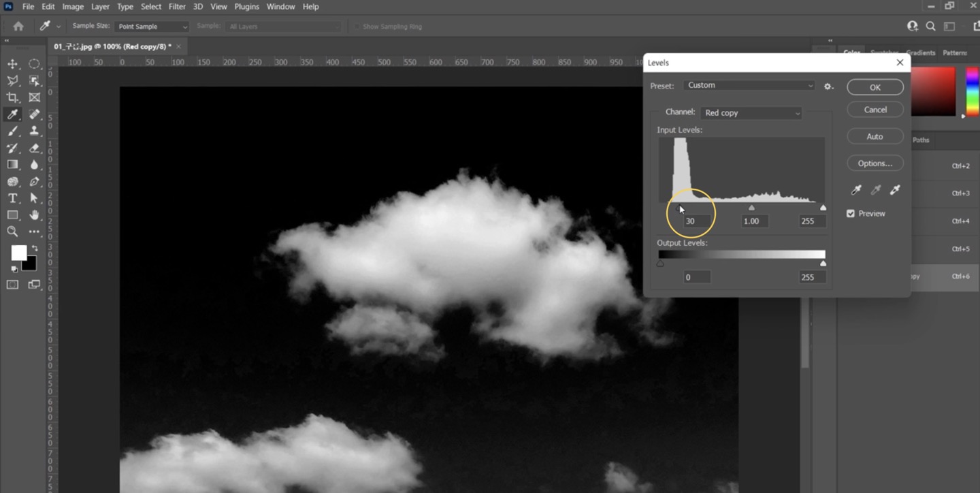Open the Edit Toolbar three-dots menu
980x493 pixels.
pos(34,232)
